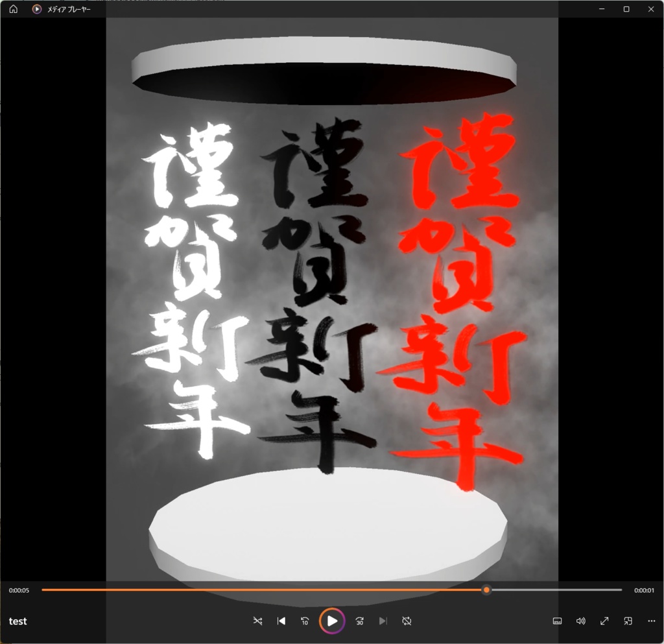Click the Home icon in the title bar

[x=12, y=9]
